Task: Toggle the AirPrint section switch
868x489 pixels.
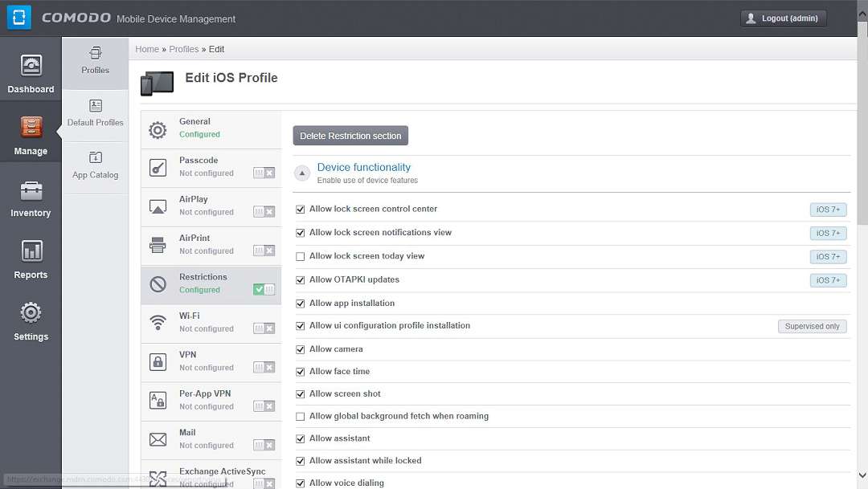Action: coord(264,251)
